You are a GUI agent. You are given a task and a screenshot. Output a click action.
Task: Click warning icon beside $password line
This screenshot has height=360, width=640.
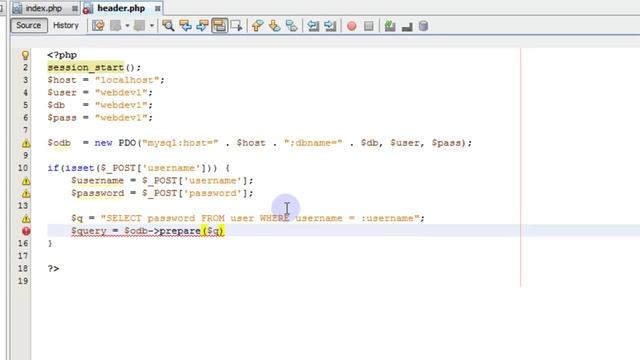[26, 193]
